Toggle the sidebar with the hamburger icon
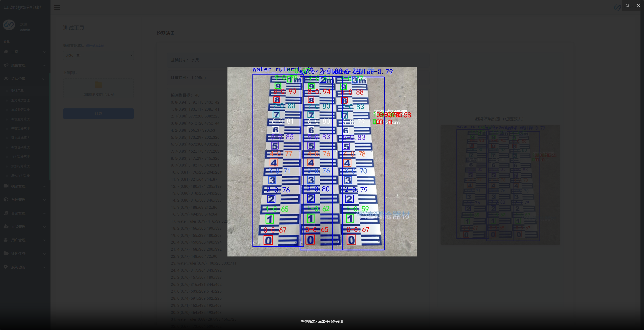Screen dimensions: 644x330 pyautogui.click(x=57, y=7)
